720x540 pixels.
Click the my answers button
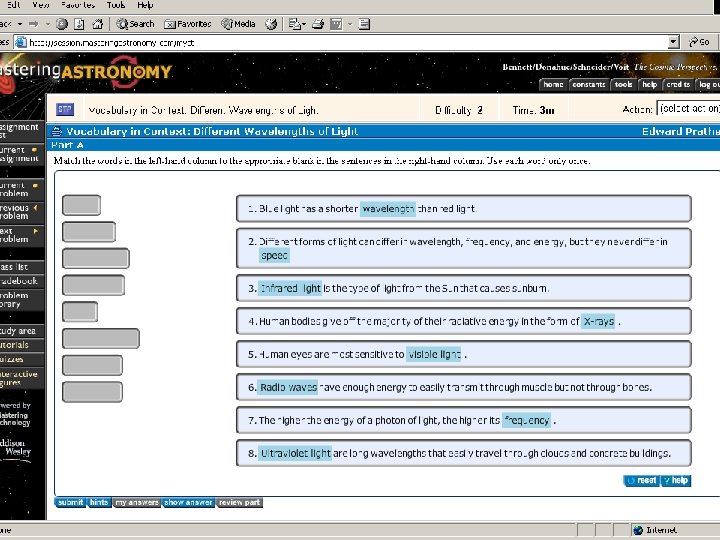pyautogui.click(x=137, y=502)
